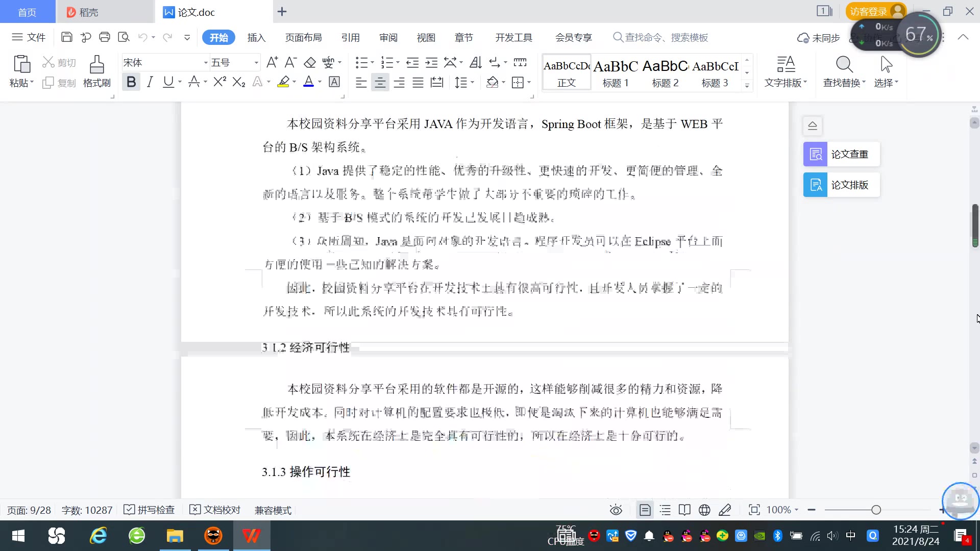Expand the styles gallery list
The width and height of the screenshot is (980, 551).
[x=747, y=85]
